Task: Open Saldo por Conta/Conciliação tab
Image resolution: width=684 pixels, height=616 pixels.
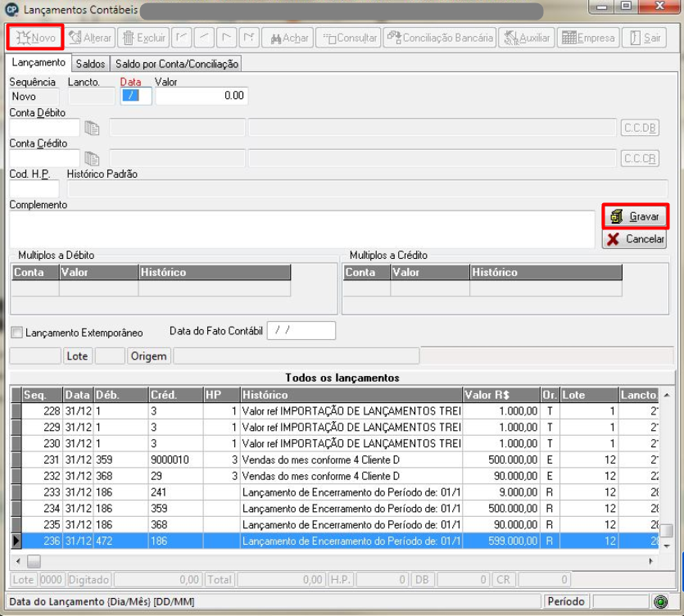Action: (x=176, y=64)
